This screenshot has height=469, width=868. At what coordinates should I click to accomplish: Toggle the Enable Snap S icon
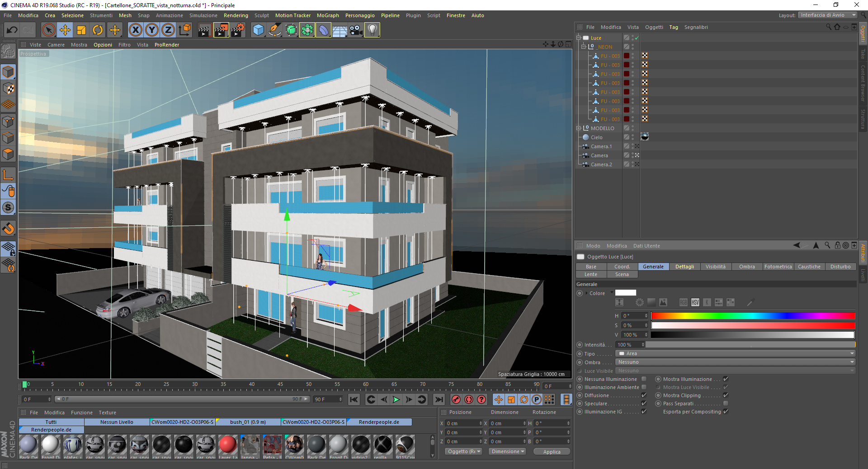coord(8,208)
